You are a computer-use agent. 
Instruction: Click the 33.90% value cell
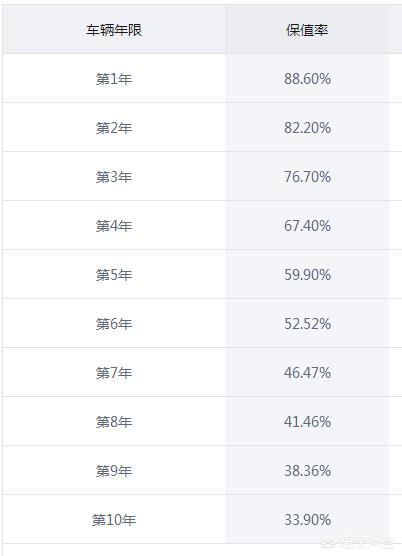pyautogui.click(x=307, y=520)
